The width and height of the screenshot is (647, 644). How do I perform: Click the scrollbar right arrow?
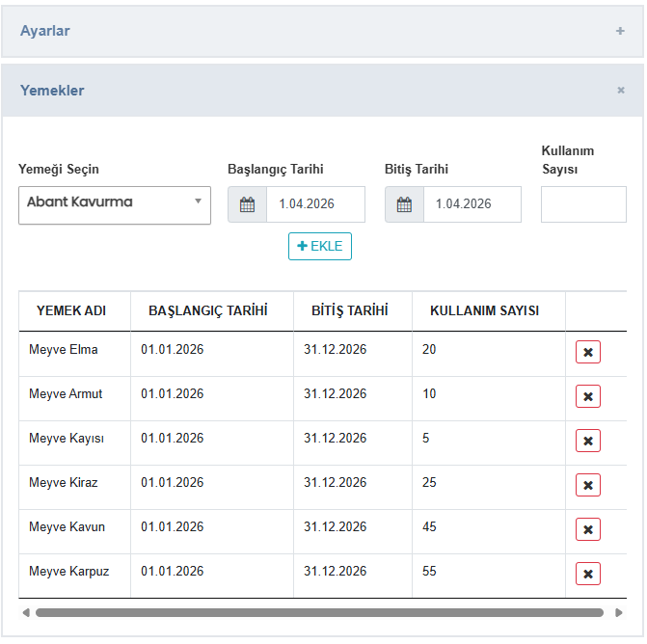[618, 612]
